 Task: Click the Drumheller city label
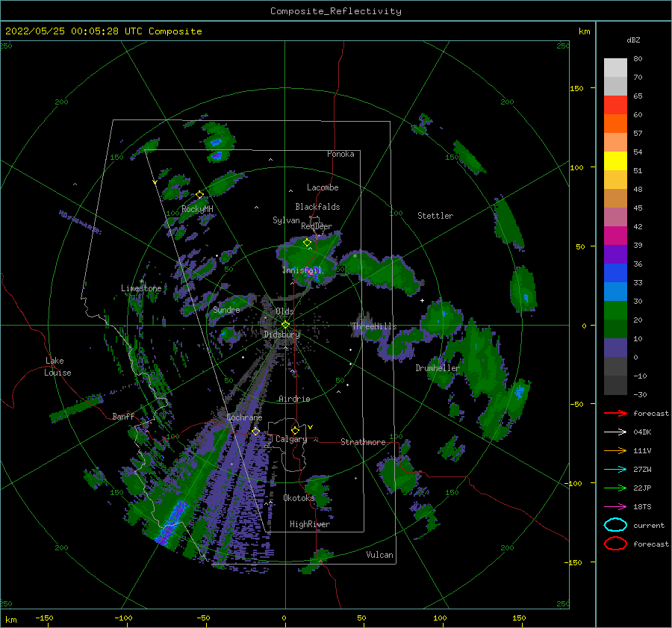(x=437, y=368)
